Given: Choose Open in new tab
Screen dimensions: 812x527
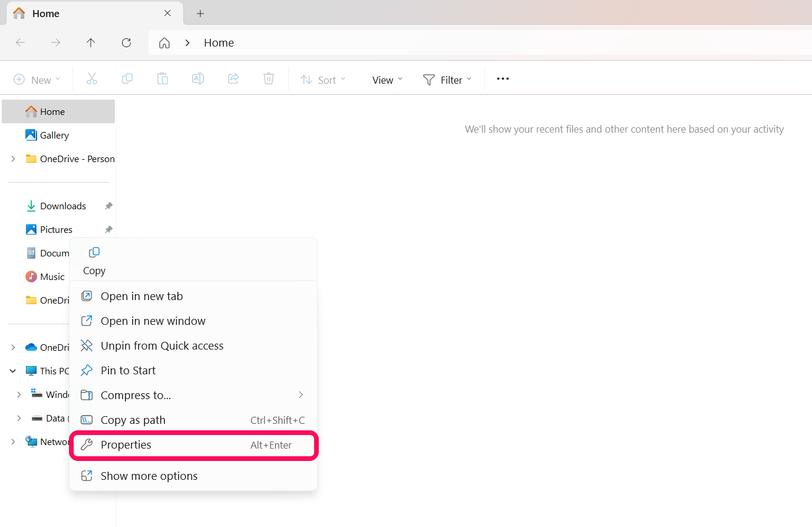Looking at the screenshot, I should [193, 296].
